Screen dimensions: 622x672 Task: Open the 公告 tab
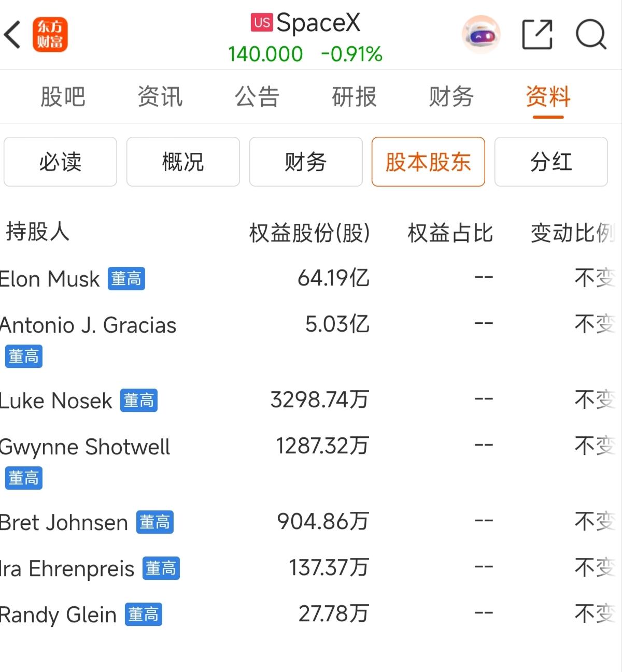pos(257,97)
